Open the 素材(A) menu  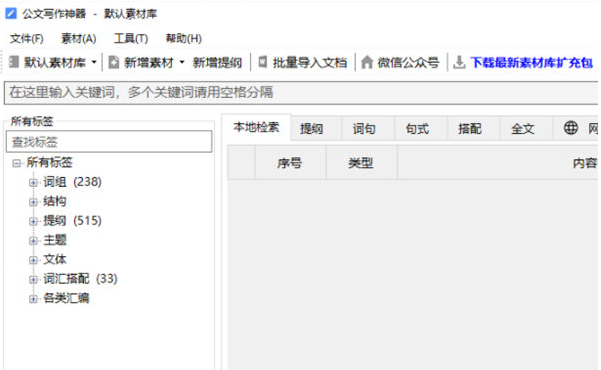click(x=79, y=38)
